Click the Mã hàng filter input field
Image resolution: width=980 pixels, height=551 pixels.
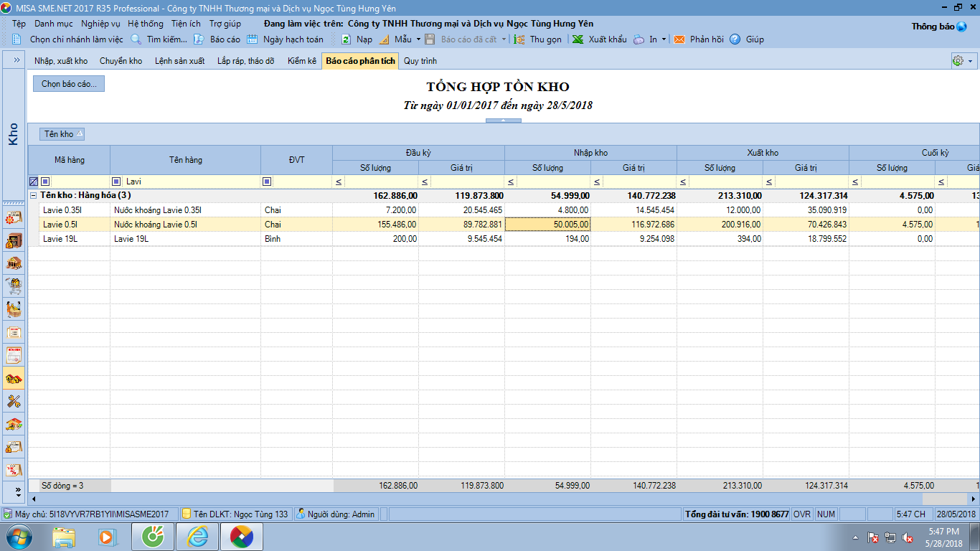(x=80, y=182)
